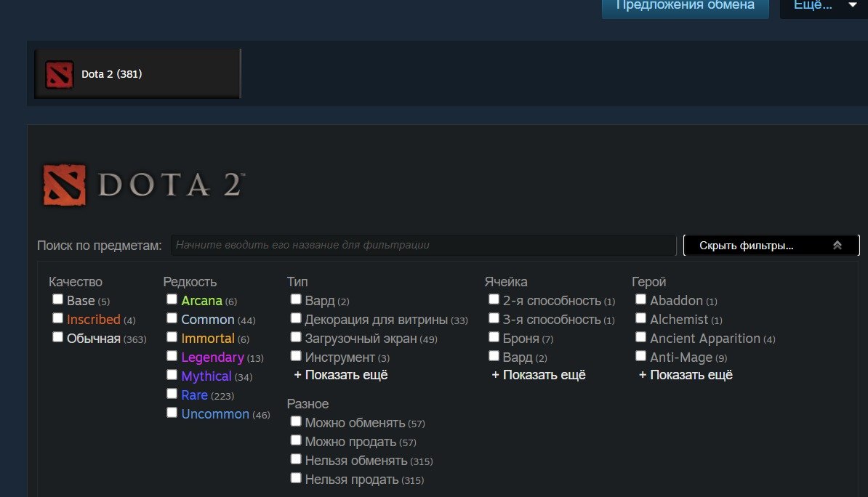Focus the item search field

[424, 245]
